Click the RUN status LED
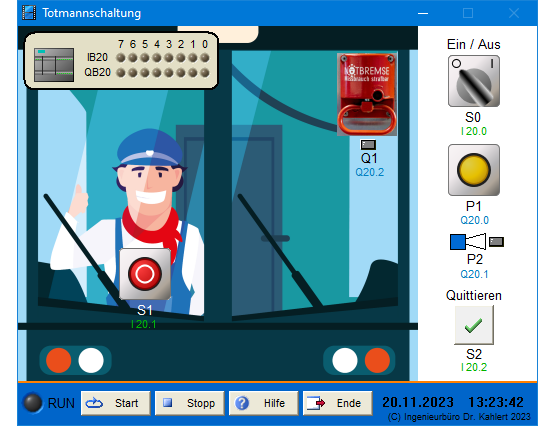Viewport: 554px width, 426px height. coord(33,403)
